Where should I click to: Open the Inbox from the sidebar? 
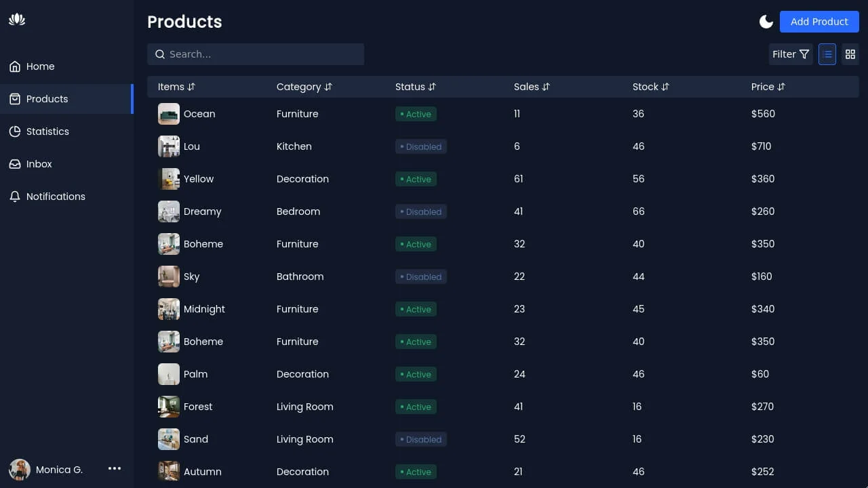14,163
